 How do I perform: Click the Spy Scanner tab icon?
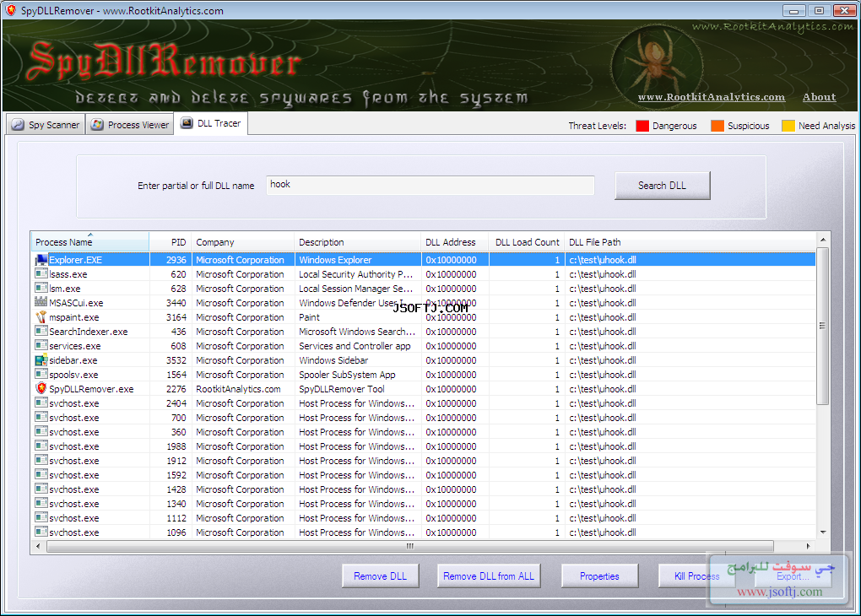click(18, 125)
